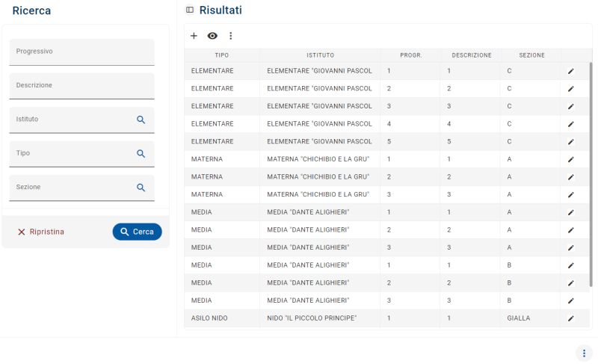Screen dimensions: 598x364
Task: Edit the ASILO NIDO GIALLA row
Action: pos(570,318)
